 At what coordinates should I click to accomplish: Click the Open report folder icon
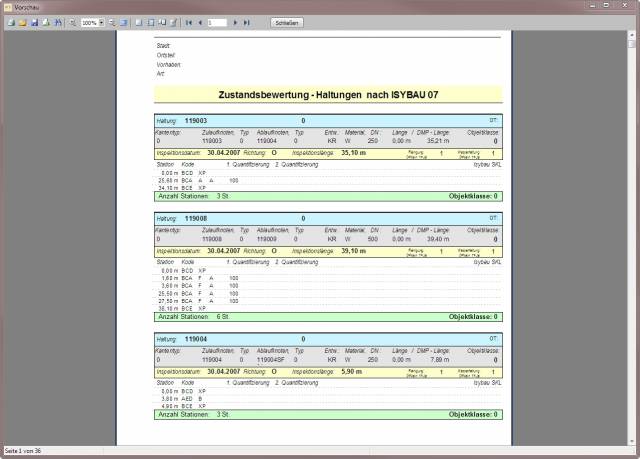(22, 23)
